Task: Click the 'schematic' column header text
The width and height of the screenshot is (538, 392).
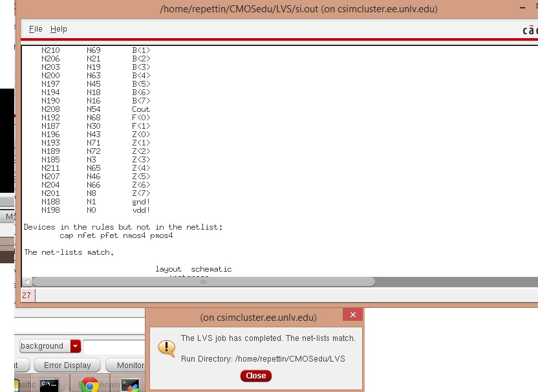Action: pos(211,269)
